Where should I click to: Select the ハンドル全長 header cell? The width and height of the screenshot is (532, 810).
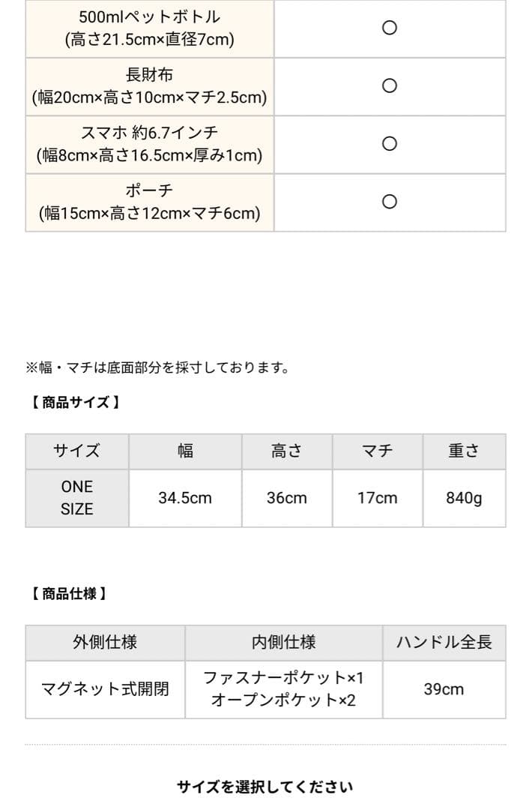point(444,643)
